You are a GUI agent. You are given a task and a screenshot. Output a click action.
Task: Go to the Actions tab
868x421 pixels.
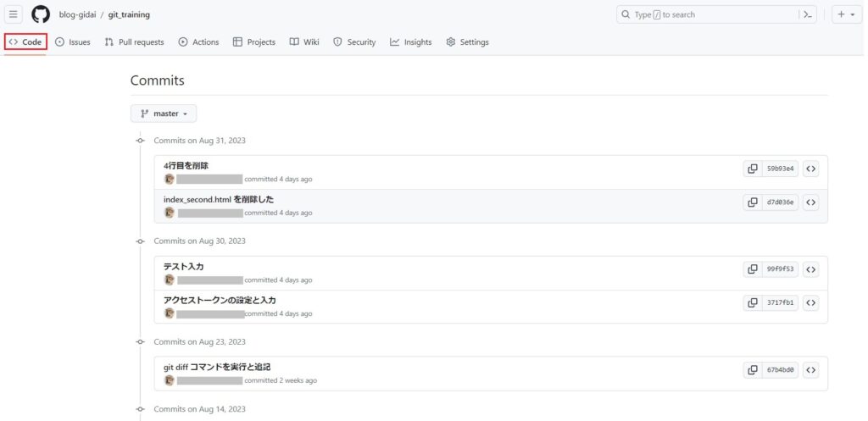[x=198, y=42]
